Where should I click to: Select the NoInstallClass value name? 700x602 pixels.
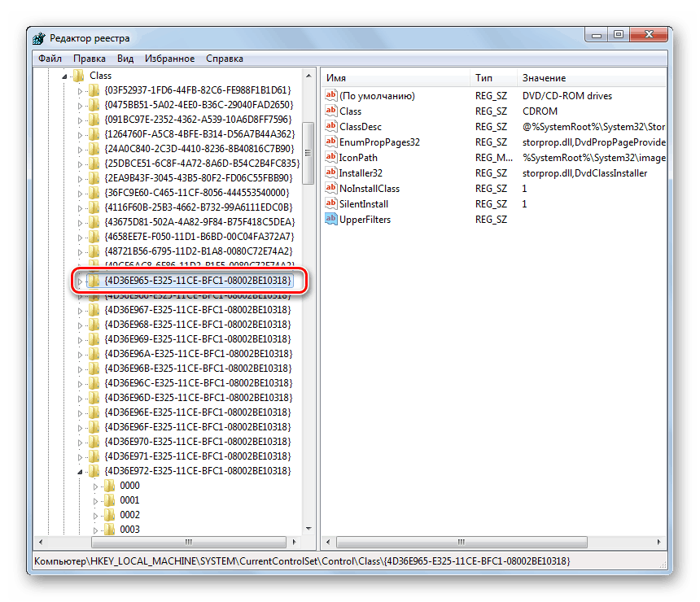[x=370, y=188]
